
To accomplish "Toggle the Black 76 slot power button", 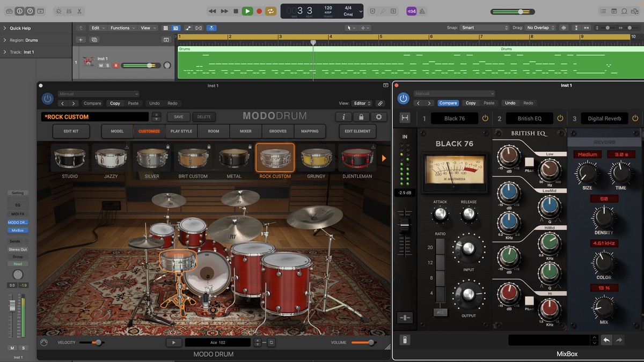I will pyautogui.click(x=485, y=119).
